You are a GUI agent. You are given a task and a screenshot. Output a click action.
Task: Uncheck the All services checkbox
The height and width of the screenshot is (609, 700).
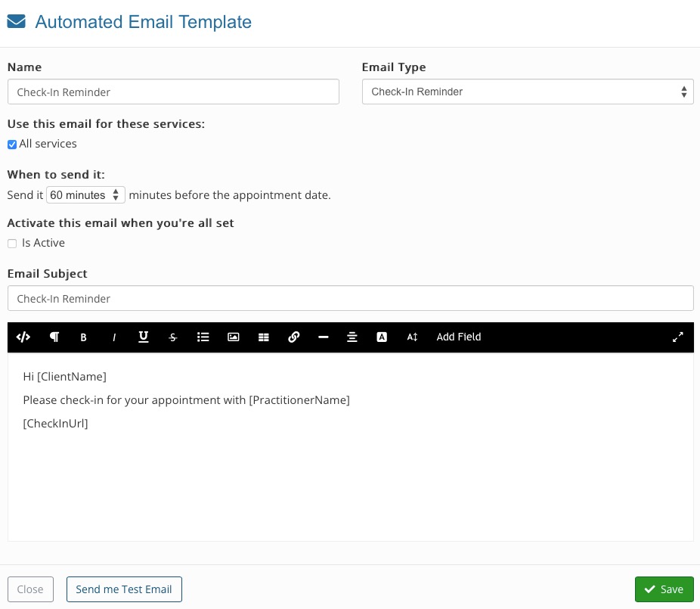point(12,144)
